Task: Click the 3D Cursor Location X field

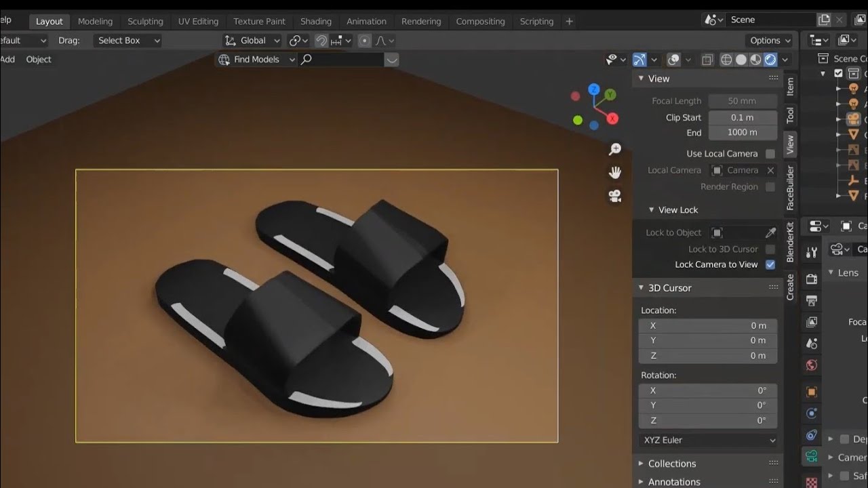Action: coord(708,325)
